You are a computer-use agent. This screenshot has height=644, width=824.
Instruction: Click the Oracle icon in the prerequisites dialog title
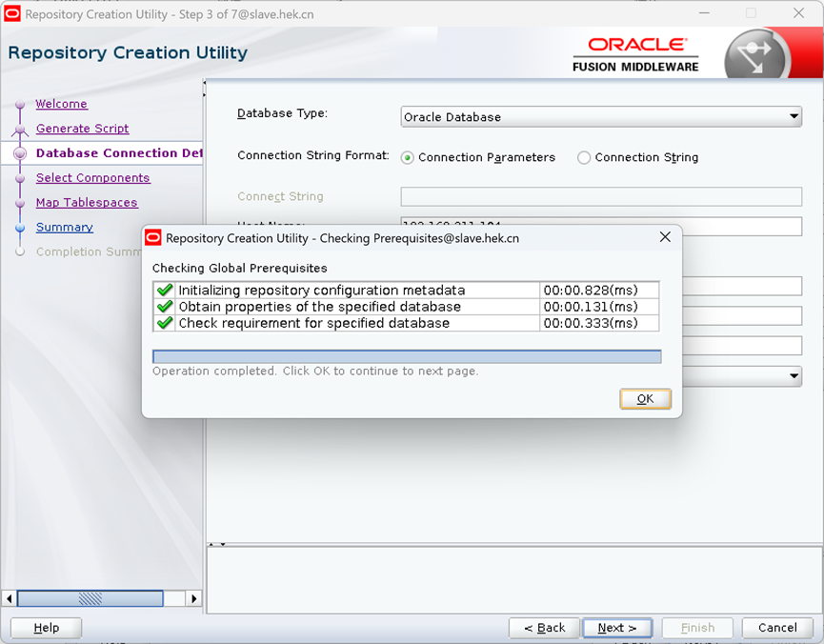pos(153,237)
